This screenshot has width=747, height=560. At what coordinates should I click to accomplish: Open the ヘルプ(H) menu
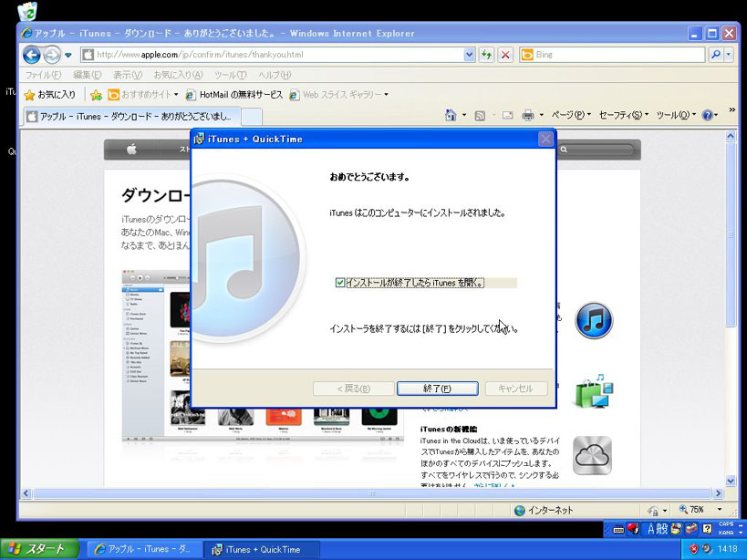(275, 75)
